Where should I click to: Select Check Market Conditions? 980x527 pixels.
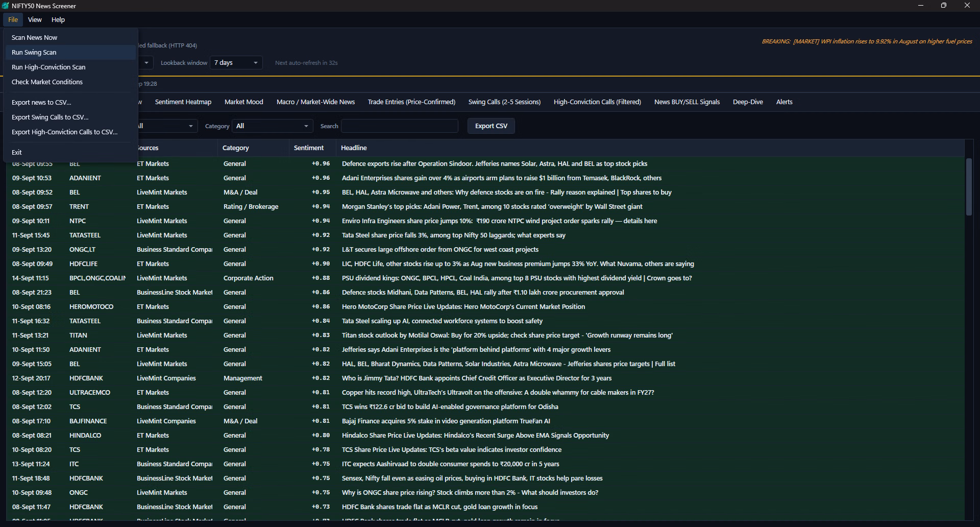(x=70, y=82)
